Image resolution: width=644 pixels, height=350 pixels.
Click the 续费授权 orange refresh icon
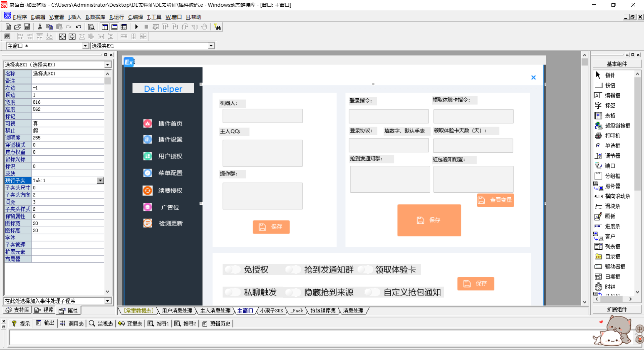[148, 190]
